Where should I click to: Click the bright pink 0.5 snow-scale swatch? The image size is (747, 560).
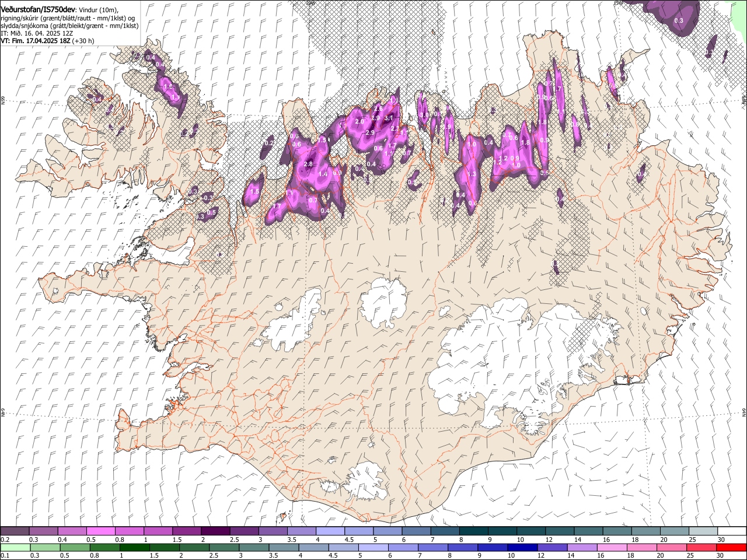pos(100,531)
